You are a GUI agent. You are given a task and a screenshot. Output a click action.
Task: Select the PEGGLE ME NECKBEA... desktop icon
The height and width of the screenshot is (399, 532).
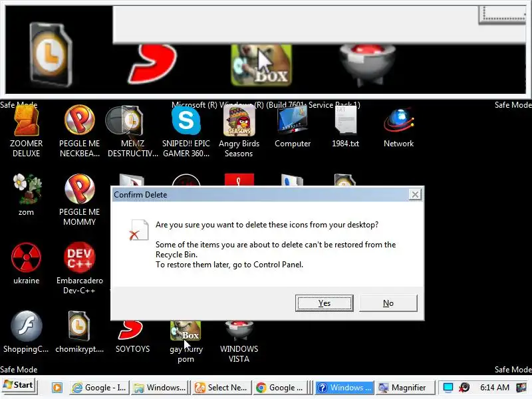[79, 130]
